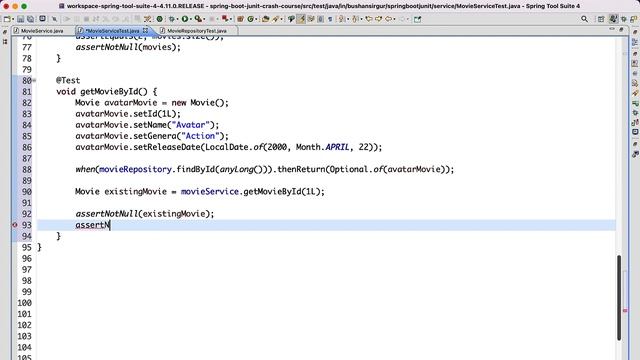Click the @Test annotation on line 80
Image resolution: width=640 pixels, height=360 pixels.
tap(68, 80)
